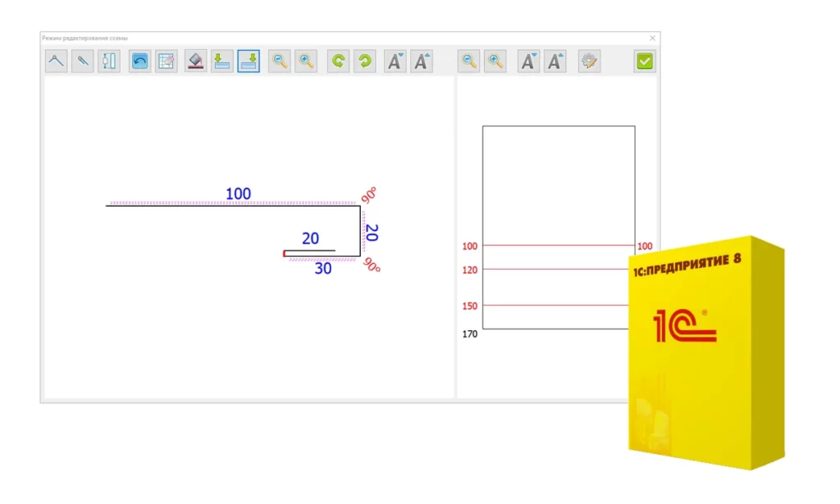The image size is (840, 504).
Task: Click the blue undo arrow button
Action: pyautogui.click(x=139, y=61)
